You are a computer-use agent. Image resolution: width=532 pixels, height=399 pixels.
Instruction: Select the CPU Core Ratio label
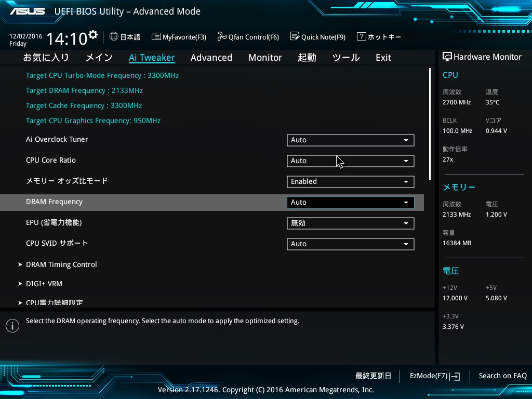click(51, 160)
